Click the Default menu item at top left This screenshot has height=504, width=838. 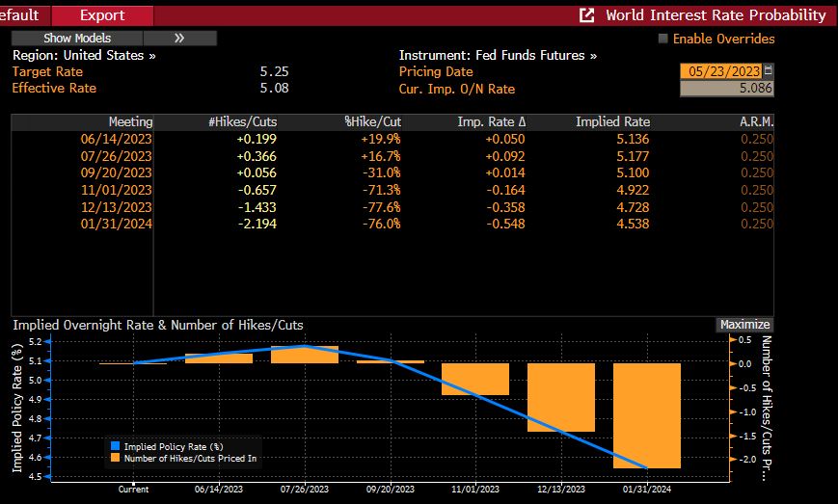click(19, 15)
